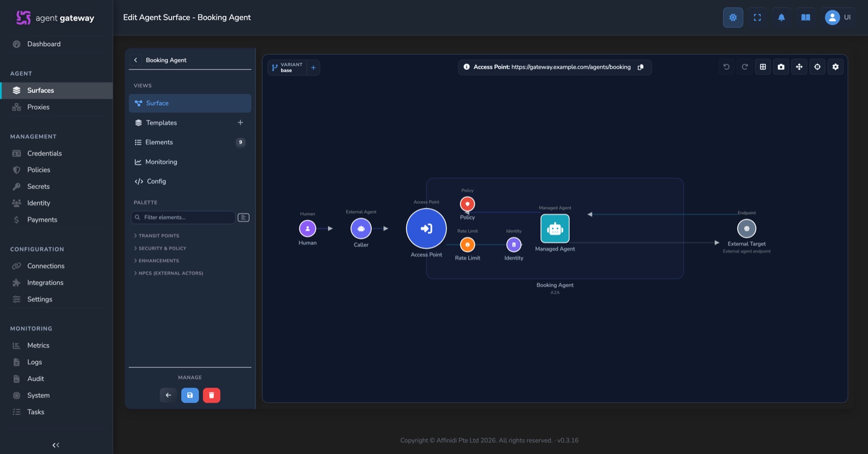The image size is (868, 454).
Task: Click the agent gateway logo
Action: pos(55,18)
